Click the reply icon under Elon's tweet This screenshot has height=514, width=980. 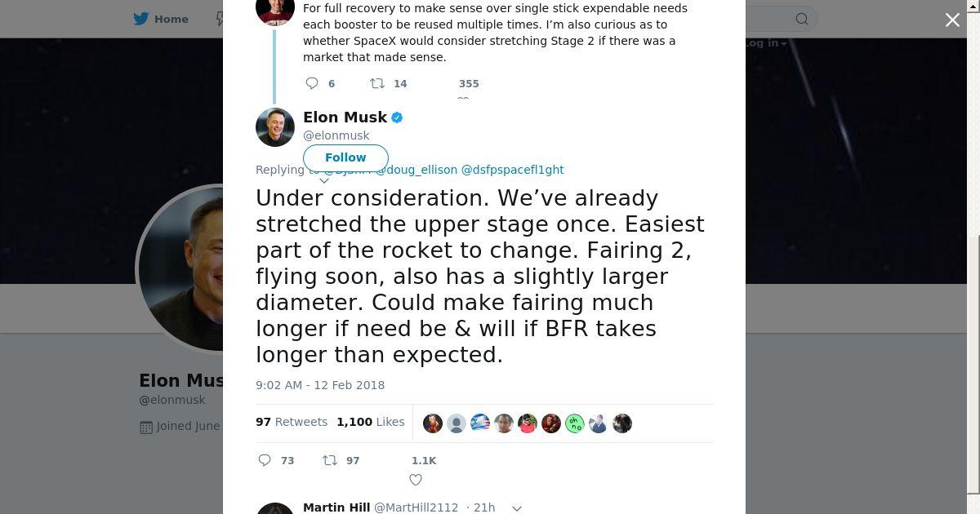click(265, 460)
